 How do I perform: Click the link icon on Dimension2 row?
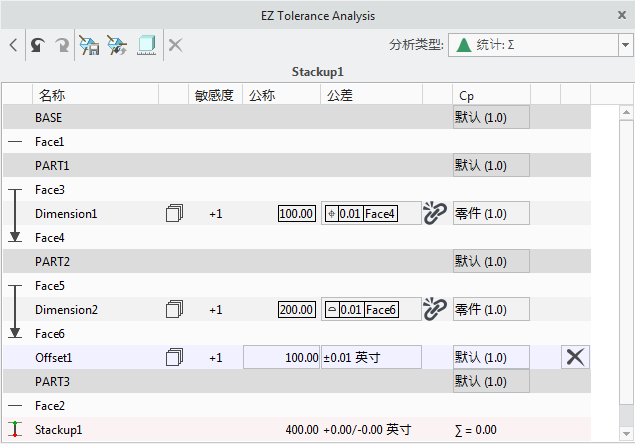click(x=435, y=309)
